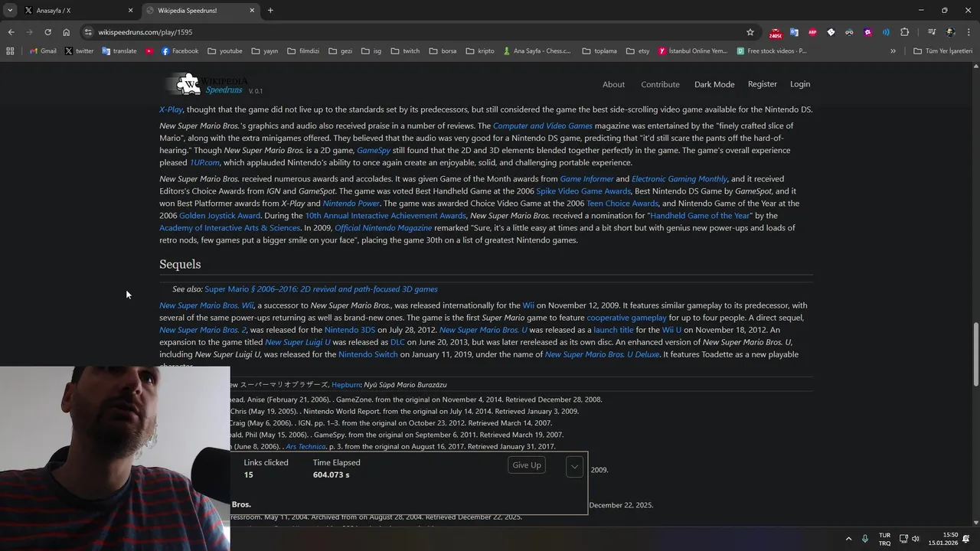The width and height of the screenshot is (980, 551).
Task: Open the network display tray icon
Action: click(903, 539)
